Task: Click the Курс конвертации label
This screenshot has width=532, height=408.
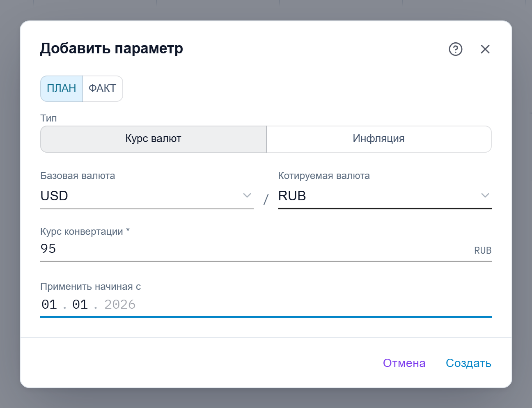Action: tap(85, 232)
